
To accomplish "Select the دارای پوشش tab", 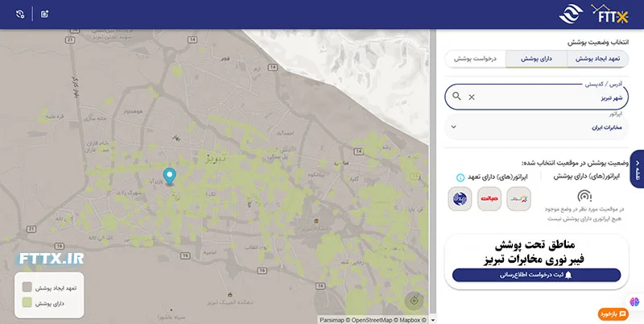I will [x=536, y=59].
